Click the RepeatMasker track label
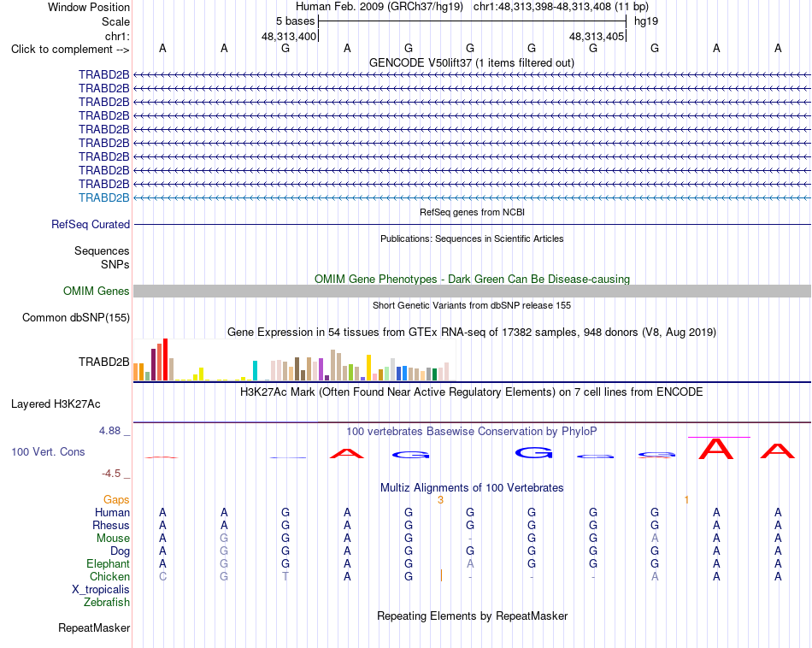 coord(94,627)
